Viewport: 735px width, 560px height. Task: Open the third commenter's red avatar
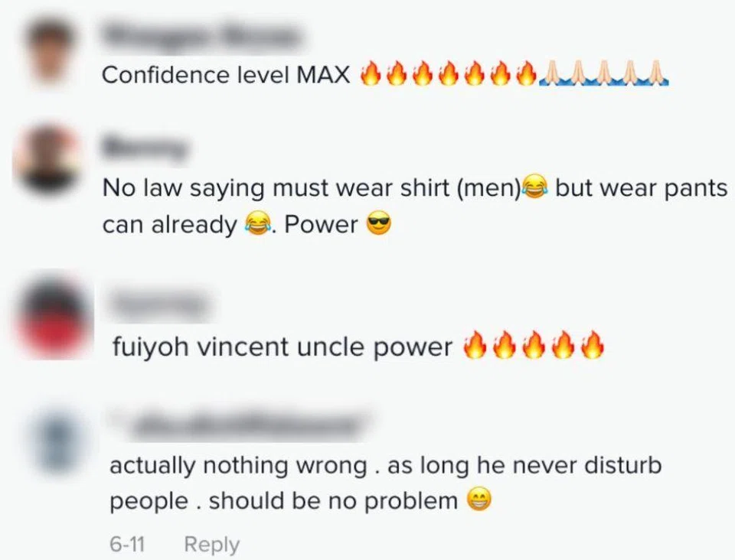click(x=54, y=318)
